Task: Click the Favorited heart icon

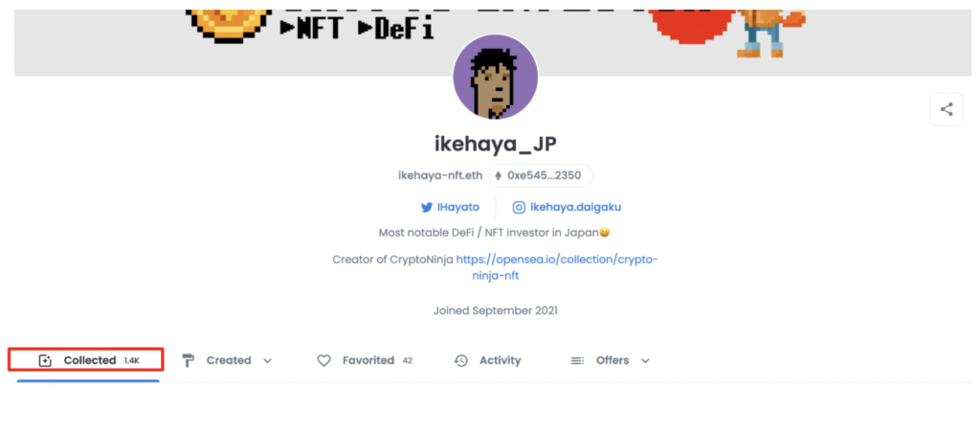Action: click(323, 360)
